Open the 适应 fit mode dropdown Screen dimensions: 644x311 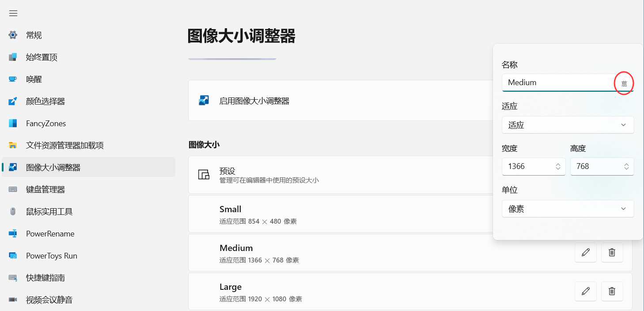click(x=568, y=125)
